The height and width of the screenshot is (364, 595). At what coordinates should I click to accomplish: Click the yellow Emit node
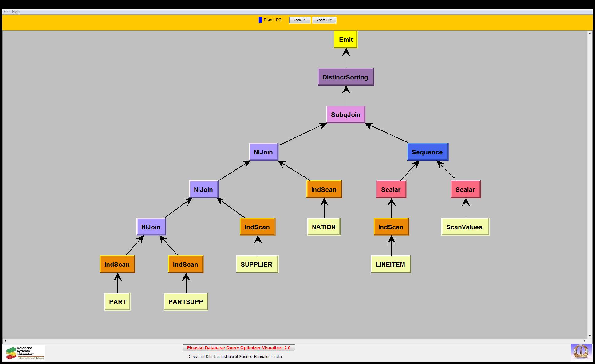[346, 39]
